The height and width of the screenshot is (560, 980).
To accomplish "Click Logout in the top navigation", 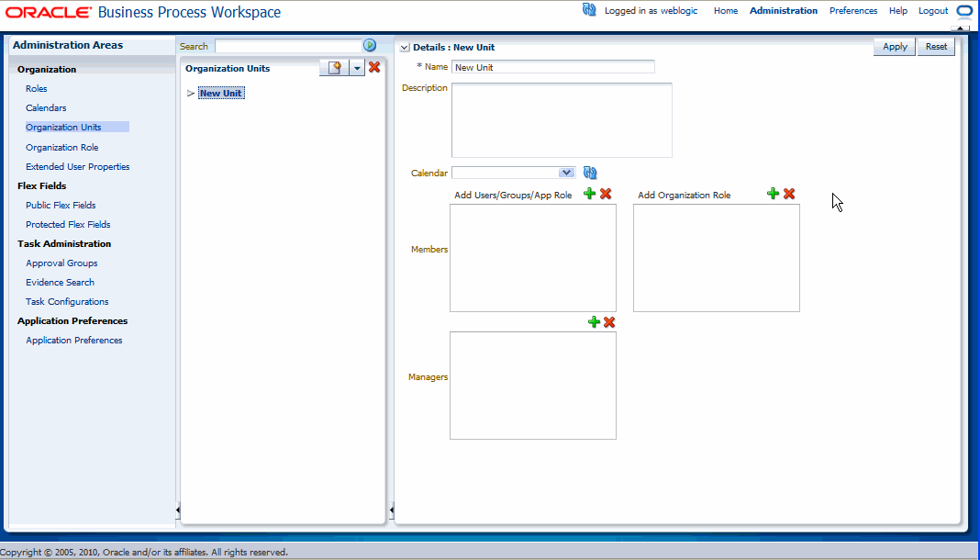I will pos(933,11).
